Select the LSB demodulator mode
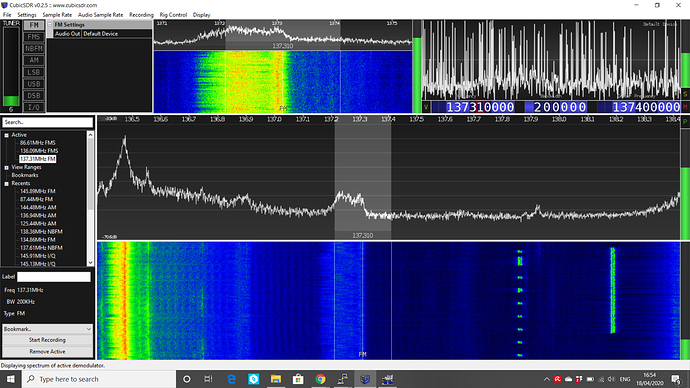Image resolution: width=690 pixels, height=388 pixels. point(34,72)
